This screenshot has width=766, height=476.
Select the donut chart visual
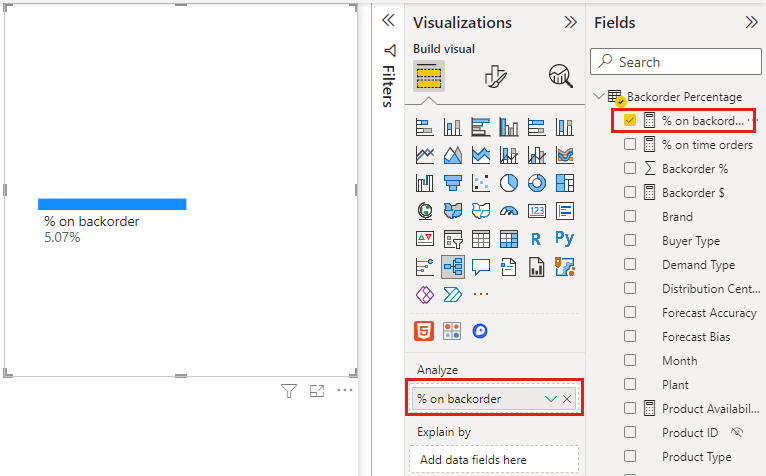pyautogui.click(x=536, y=183)
